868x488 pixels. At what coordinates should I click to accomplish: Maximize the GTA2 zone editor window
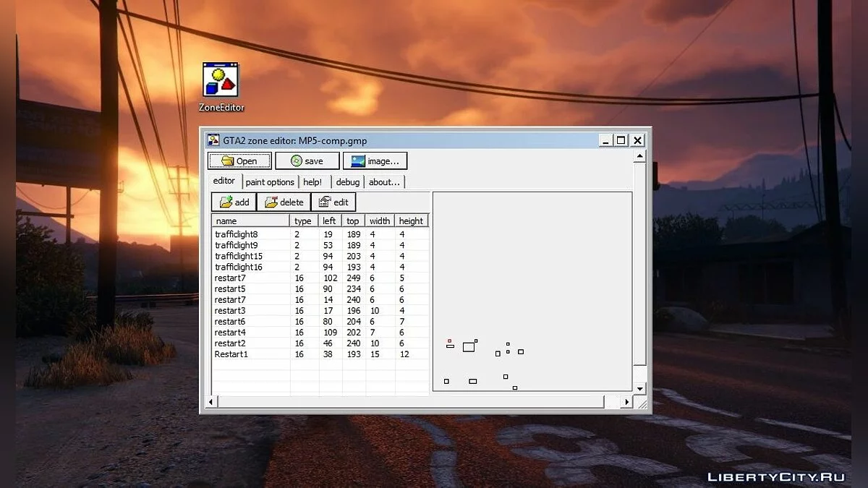point(621,140)
